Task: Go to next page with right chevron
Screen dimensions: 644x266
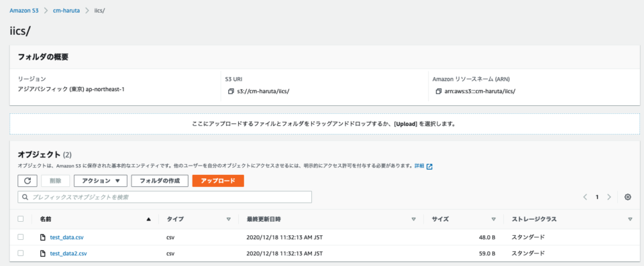Action: click(609, 197)
